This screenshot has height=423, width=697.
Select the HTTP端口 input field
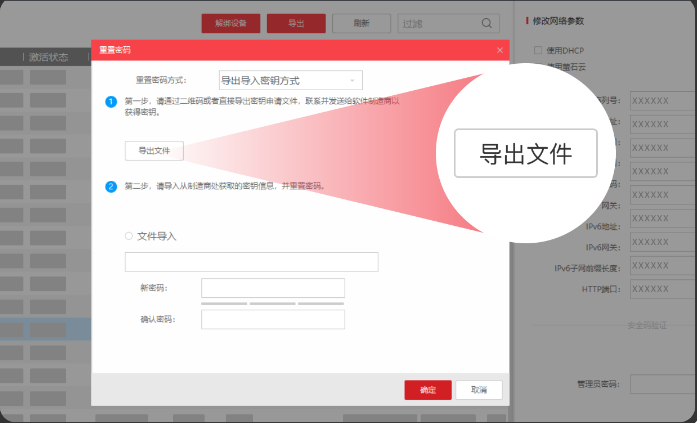coord(662,289)
